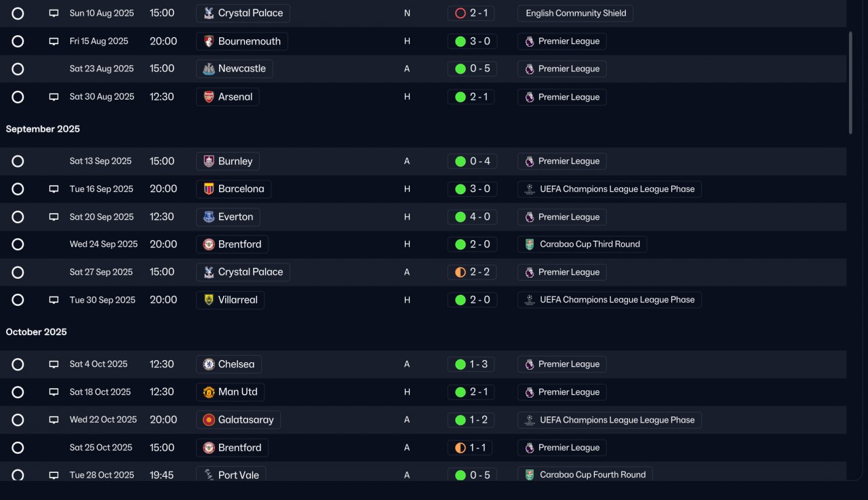Click the Carabao Cup icon for Third Round
Viewport: 868px width, 500px height.
tap(530, 244)
